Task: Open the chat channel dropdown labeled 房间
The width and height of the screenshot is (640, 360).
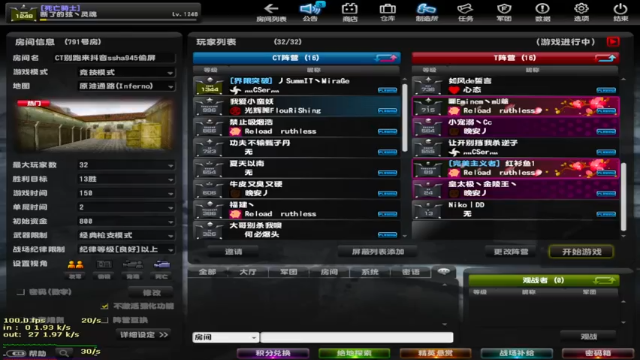Action: click(225, 337)
